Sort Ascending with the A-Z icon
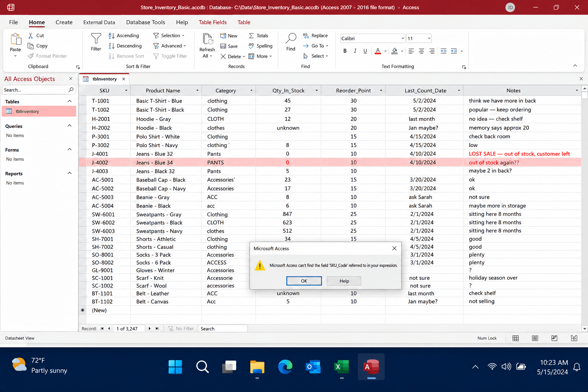This screenshot has height=392, width=588. pyautogui.click(x=111, y=36)
